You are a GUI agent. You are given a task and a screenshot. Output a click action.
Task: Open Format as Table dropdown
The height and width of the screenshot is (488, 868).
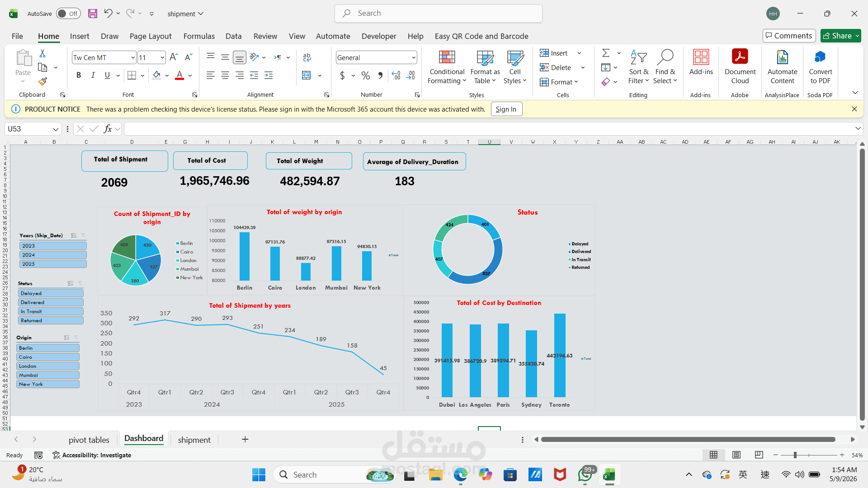pyautogui.click(x=485, y=66)
